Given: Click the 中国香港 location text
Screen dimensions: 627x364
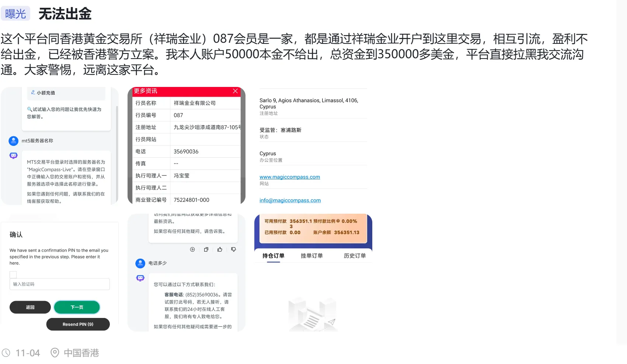Looking at the screenshot, I should tap(81, 353).
